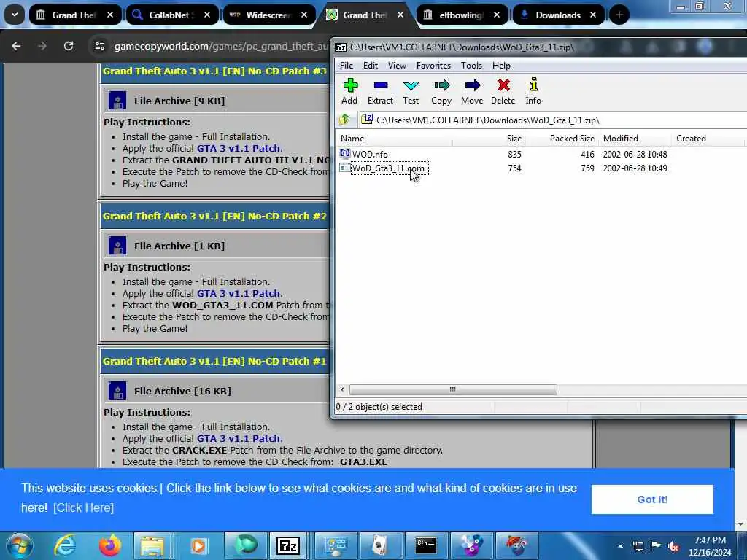Click the browser forward arrow
747x560 pixels.
point(42,46)
